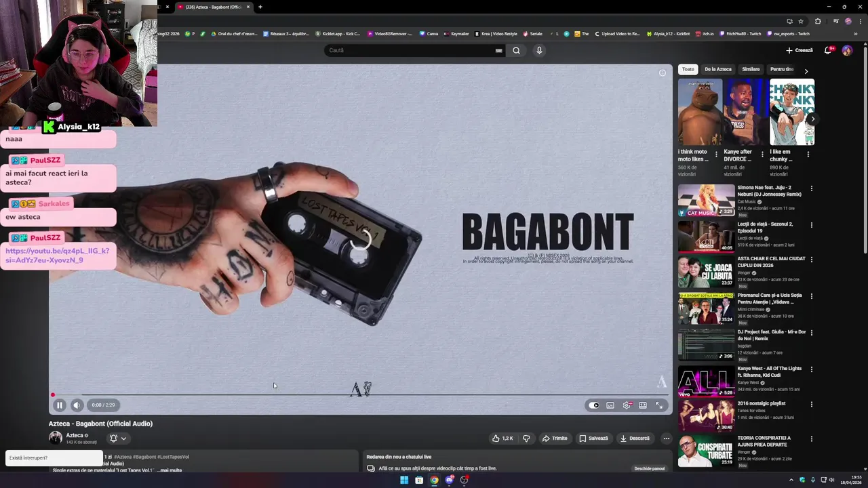
Task: Open the YouTube account avatar menu
Action: click(x=847, y=50)
